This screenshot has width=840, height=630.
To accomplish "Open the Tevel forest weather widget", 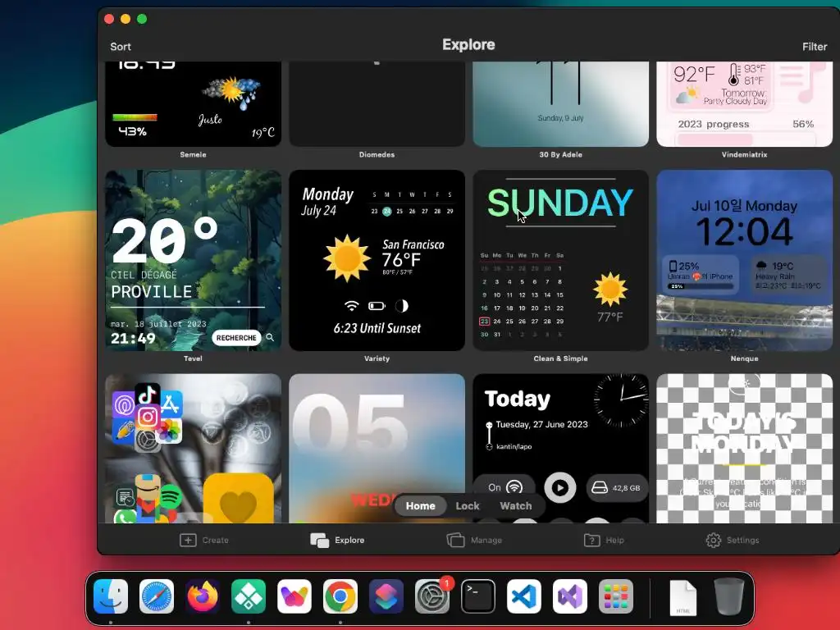I will tap(194, 260).
